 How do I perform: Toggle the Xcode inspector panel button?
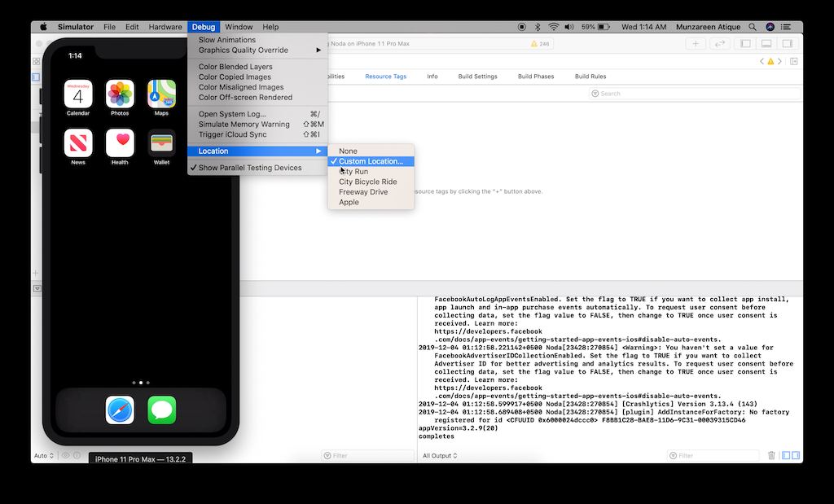click(x=788, y=44)
